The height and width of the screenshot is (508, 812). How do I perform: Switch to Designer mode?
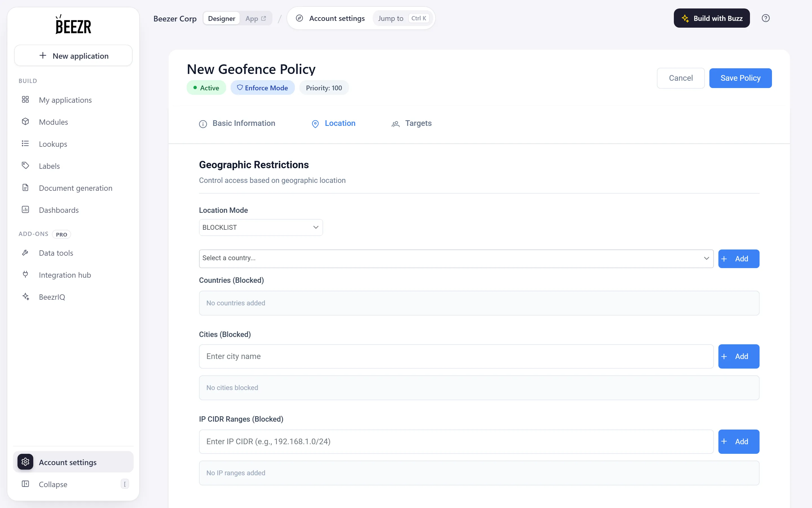[221, 18]
